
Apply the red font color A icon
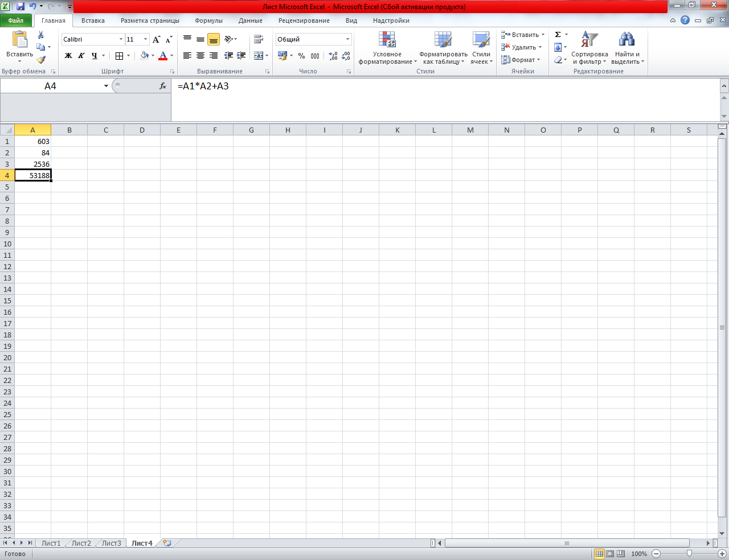[x=163, y=56]
